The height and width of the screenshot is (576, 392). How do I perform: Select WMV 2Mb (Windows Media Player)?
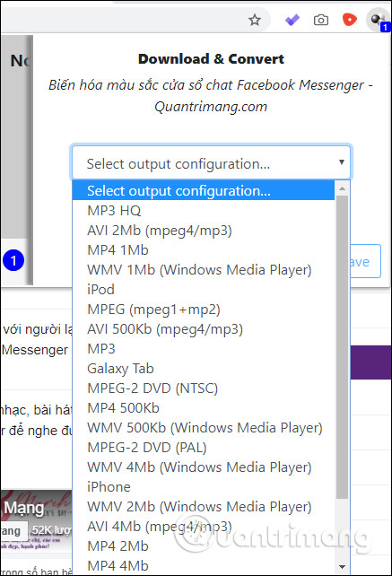204,507
